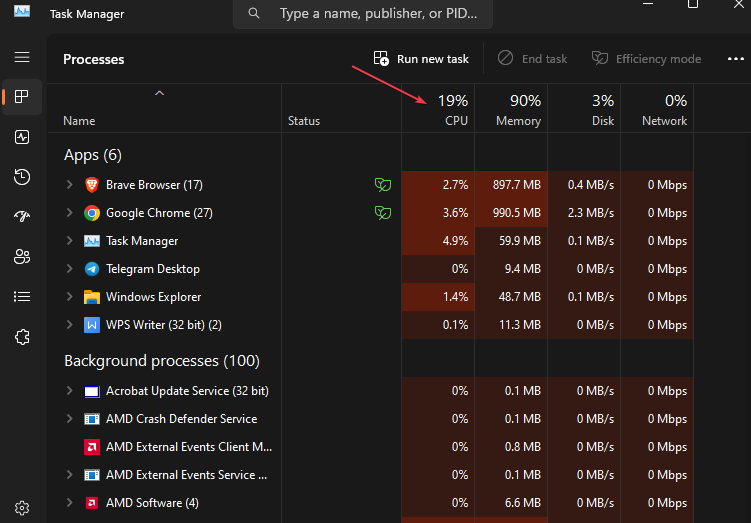Open the Details page in sidebar
The width and height of the screenshot is (751, 523).
point(22,297)
